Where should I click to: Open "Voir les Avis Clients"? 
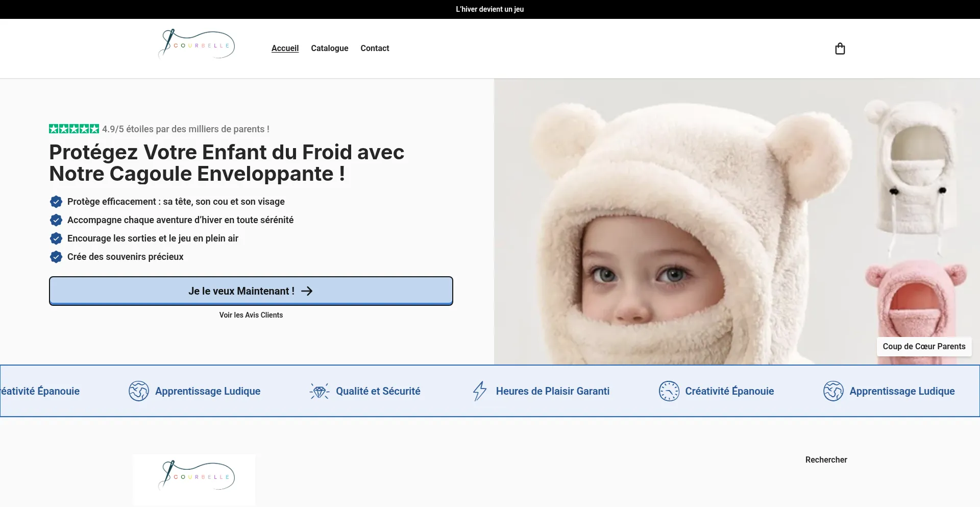click(251, 315)
